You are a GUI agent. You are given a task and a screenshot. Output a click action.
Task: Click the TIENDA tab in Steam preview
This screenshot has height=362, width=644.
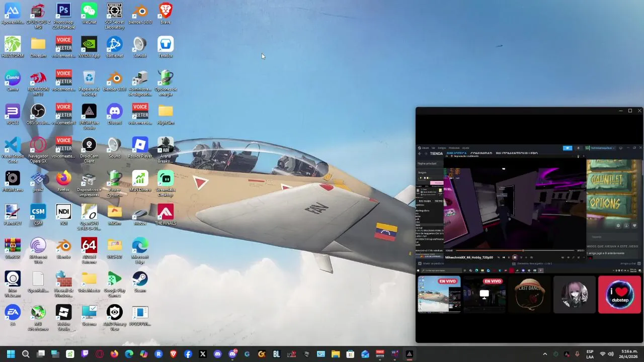[x=436, y=153]
